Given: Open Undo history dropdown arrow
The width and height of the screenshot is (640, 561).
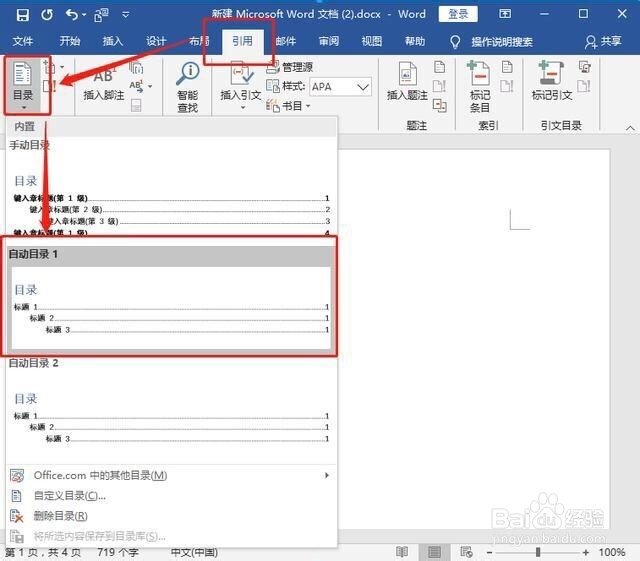Looking at the screenshot, I should (x=84, y=15).
